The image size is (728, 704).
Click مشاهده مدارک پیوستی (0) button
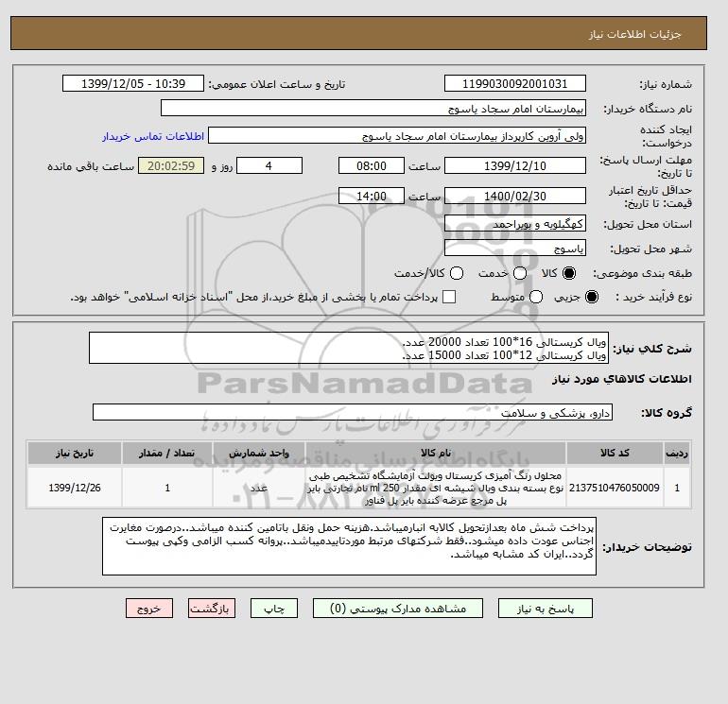[398, 609]
